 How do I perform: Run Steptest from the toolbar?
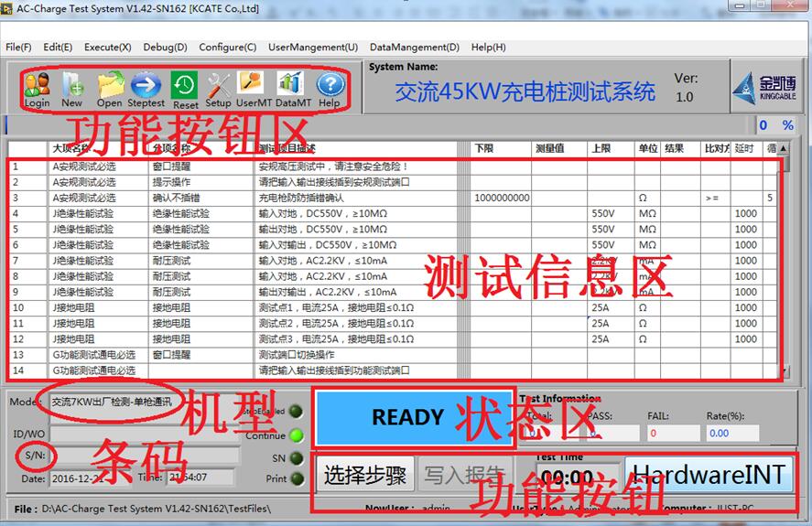146,87
